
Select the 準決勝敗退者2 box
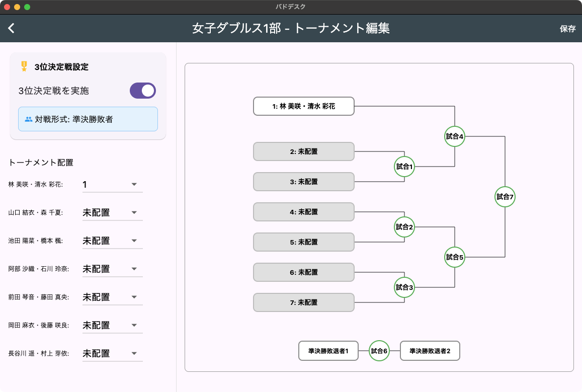430,351
